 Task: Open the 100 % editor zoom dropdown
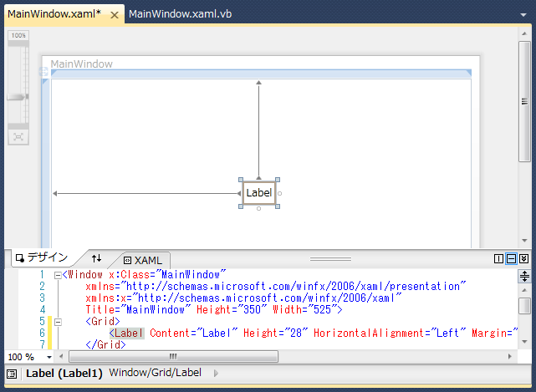[49, 357]
